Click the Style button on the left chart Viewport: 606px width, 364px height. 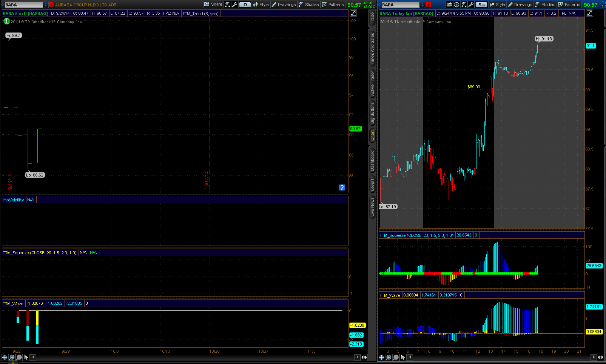(261, 4)
